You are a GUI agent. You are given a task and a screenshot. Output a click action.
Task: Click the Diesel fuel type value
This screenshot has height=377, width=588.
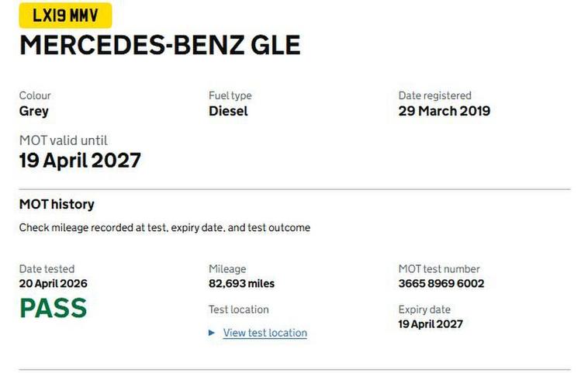pos(228,111)
